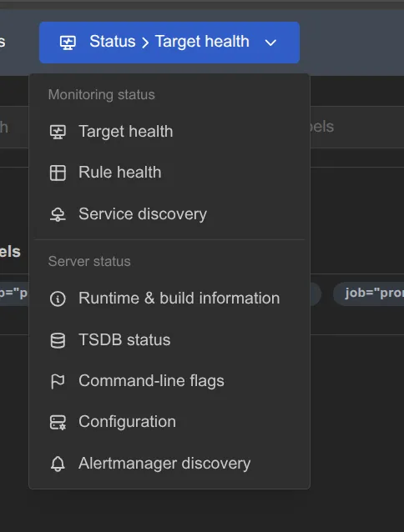This screenshot has width=404, height=532.
Task: Click the flag icon
Action: (58, 381)
